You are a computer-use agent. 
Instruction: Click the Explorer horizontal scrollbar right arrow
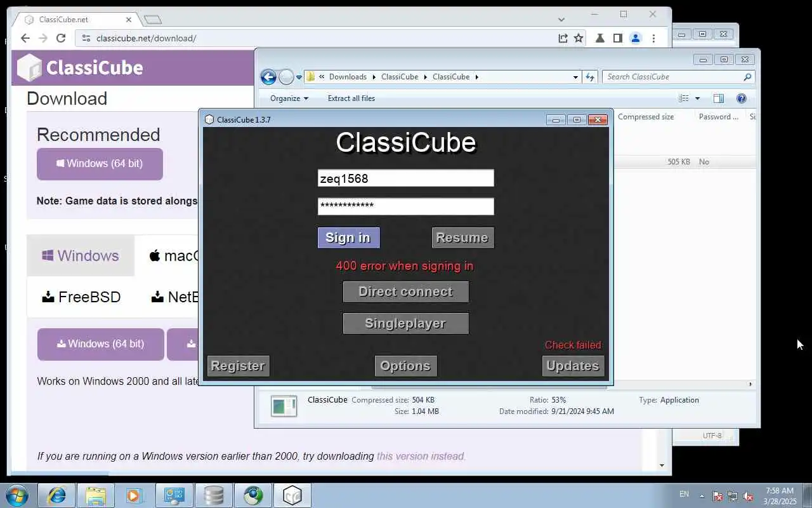(750, 384)
